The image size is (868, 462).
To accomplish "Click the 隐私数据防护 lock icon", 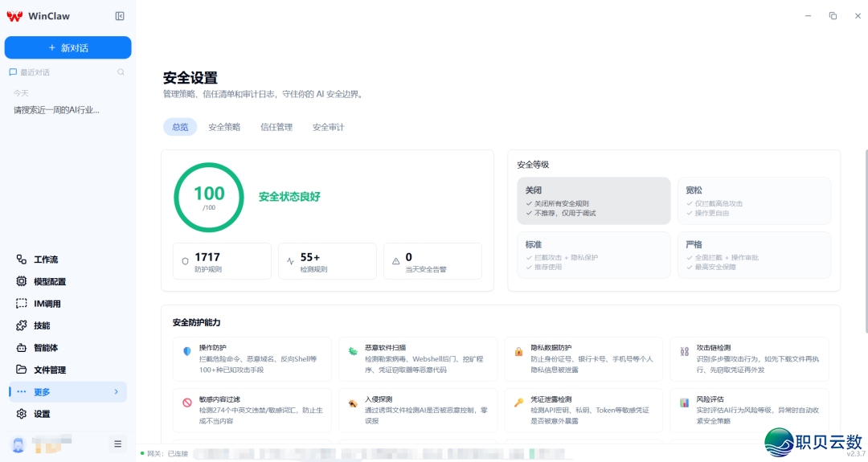I will click(518, 351).
